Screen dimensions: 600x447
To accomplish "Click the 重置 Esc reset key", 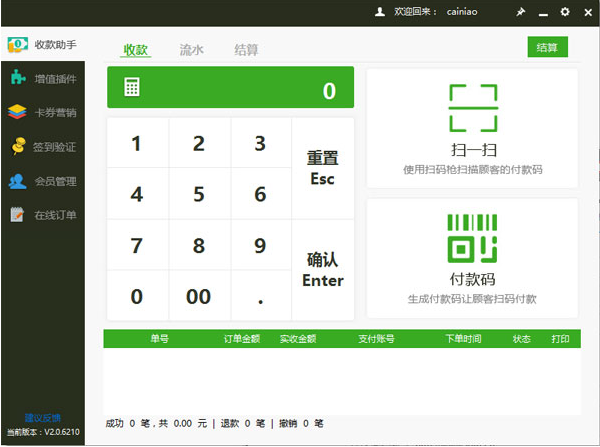I will (x=323, y=168).
